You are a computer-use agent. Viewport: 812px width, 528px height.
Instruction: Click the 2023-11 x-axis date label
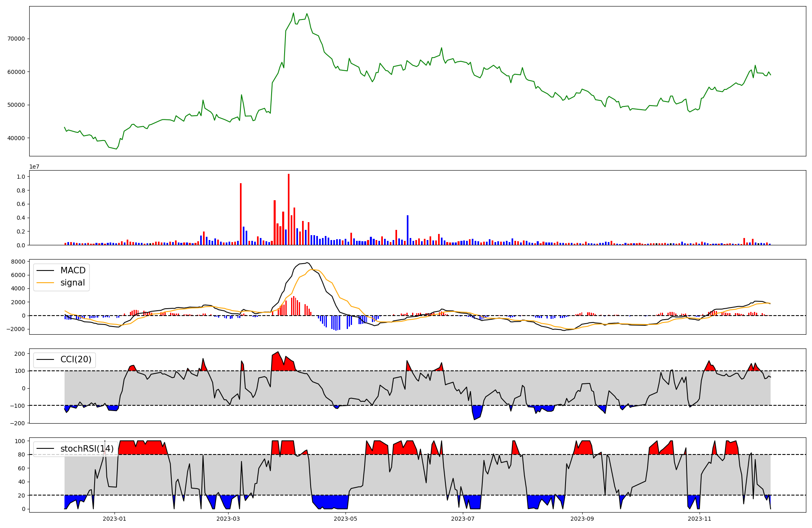pos(700,519)
